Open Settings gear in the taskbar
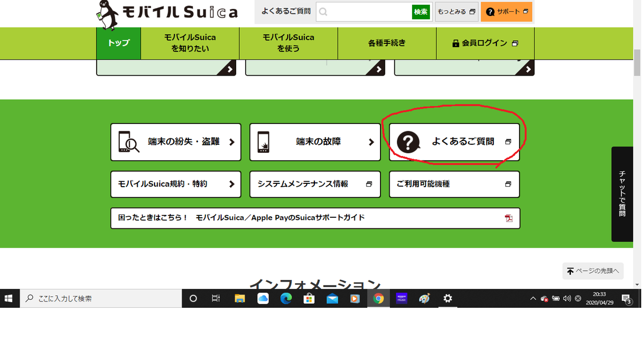The height and width of the screenshot is (362, 644). [448, 299]
